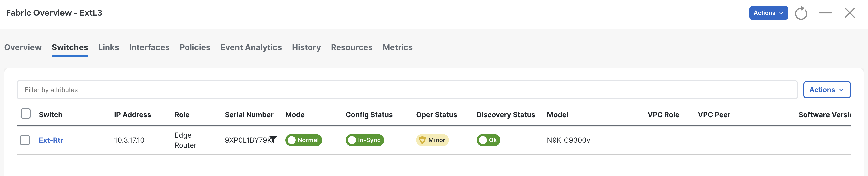The width and height of the screenshot is (868, 176).
Task: Click Discovery Status column header
Action: pyautogui.click(x=505, y=115)
